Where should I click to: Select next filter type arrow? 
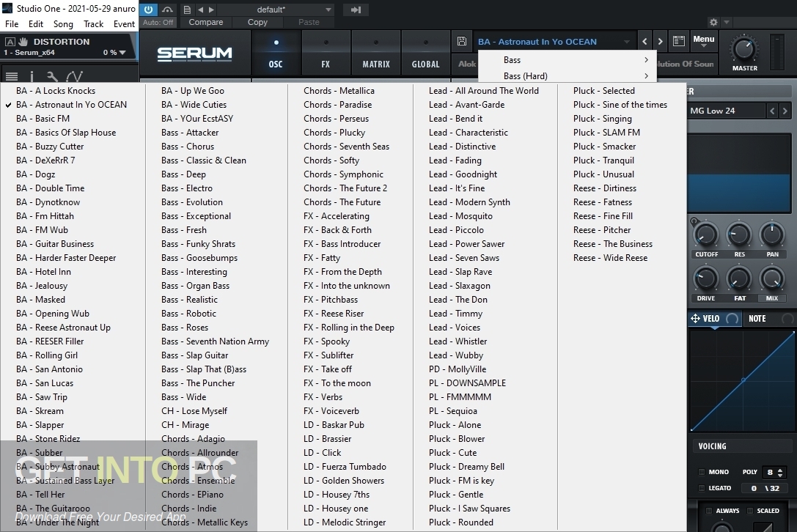coord(785,110)
